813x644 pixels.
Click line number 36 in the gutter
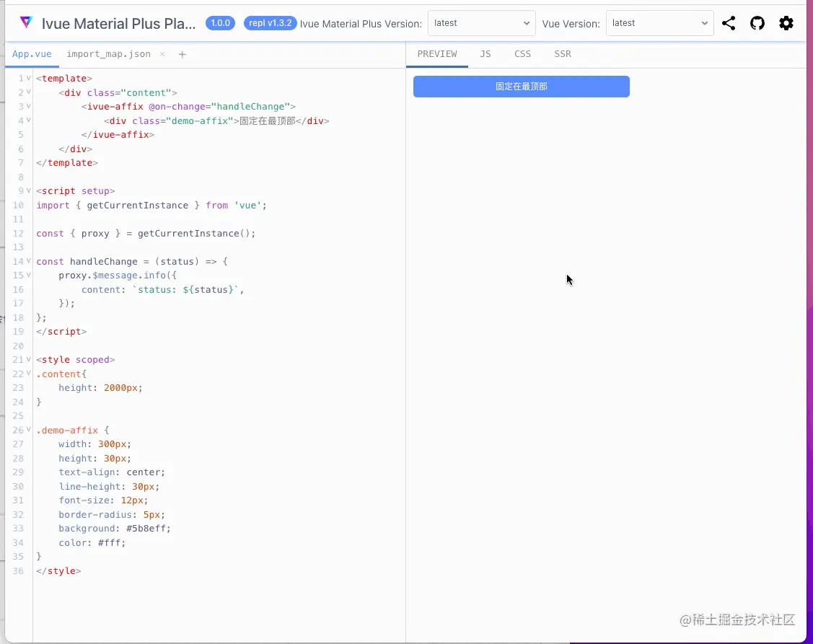18,571
